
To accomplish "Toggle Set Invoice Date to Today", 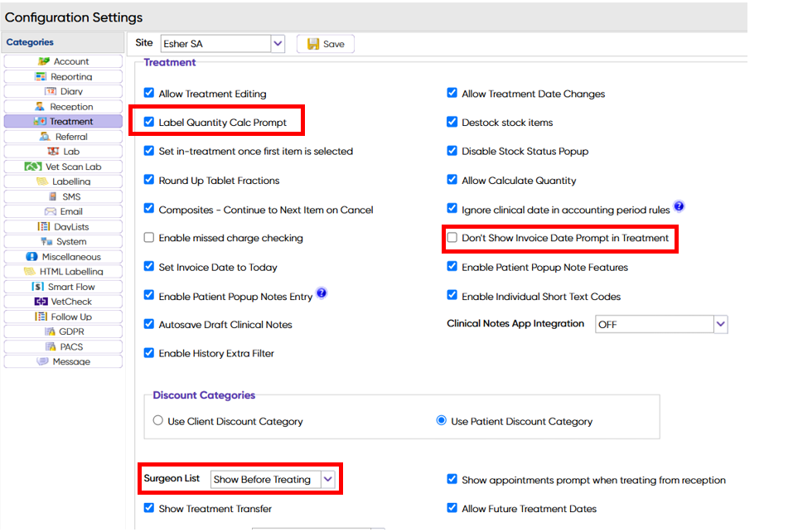I will click(148, 266).
